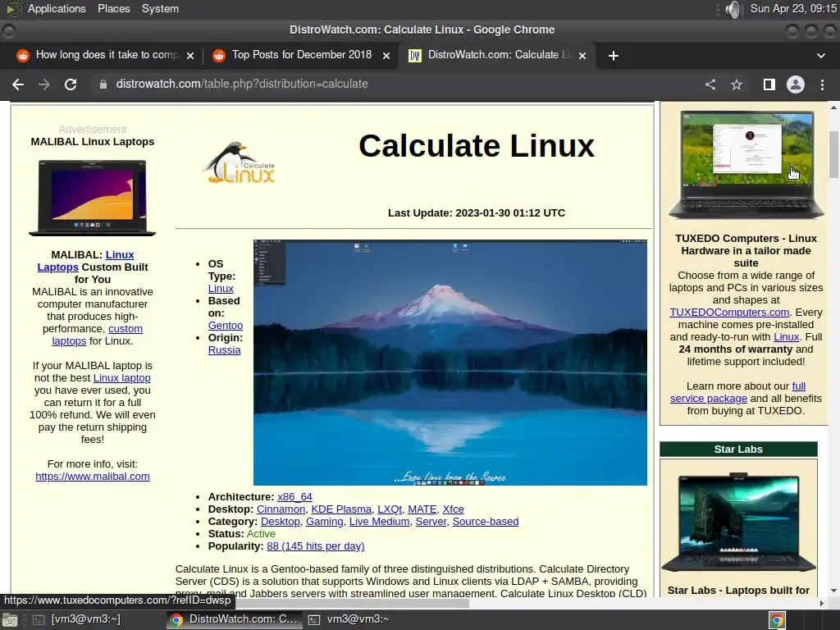This screenshot has width=840, height=630.
Task: Switch to the [vm3@vm3:~] terminal taskbar item
Action: 76,620
